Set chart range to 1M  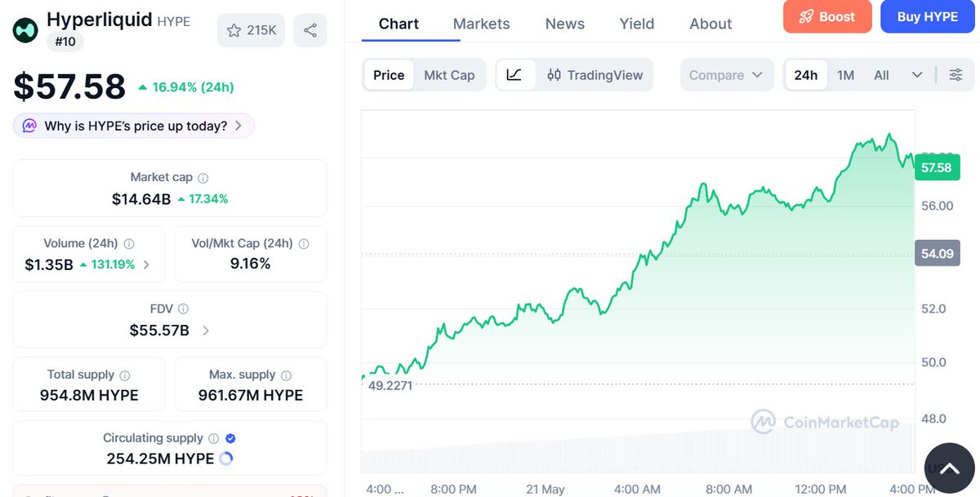pos(846,75)
